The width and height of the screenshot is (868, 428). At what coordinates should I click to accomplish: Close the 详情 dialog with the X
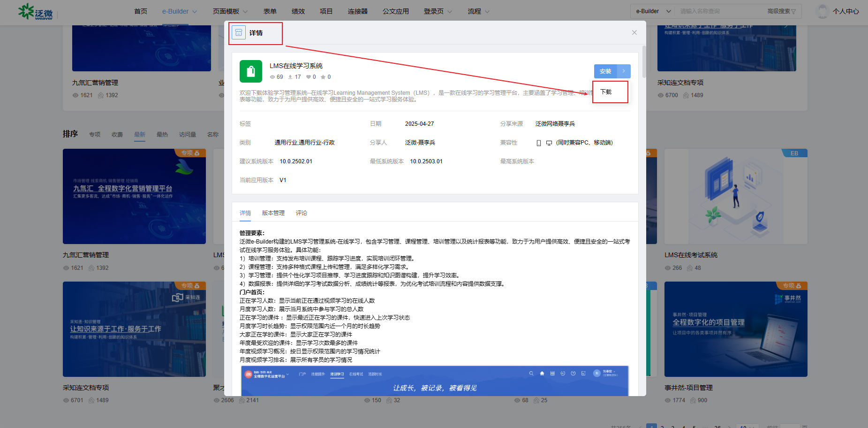[634, 32]
